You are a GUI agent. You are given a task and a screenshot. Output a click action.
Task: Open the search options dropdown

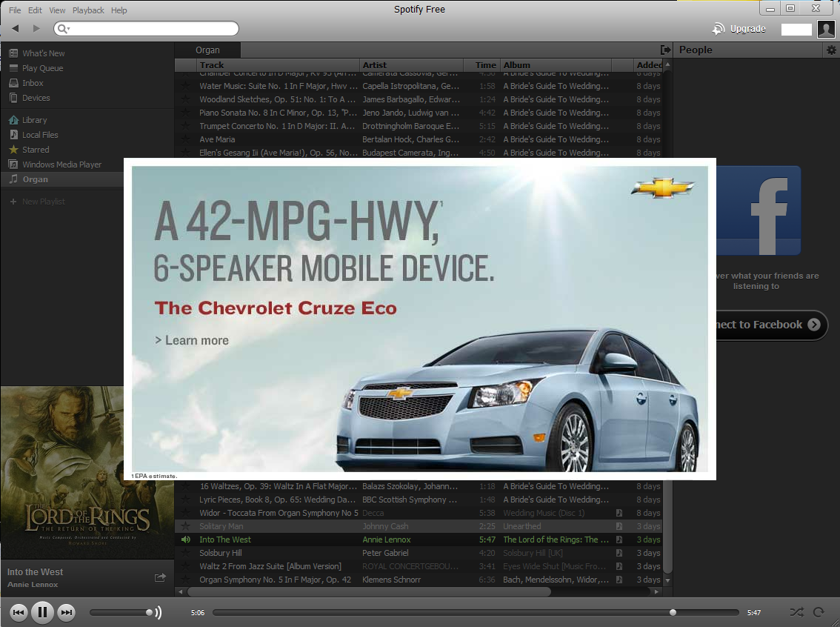64,28
